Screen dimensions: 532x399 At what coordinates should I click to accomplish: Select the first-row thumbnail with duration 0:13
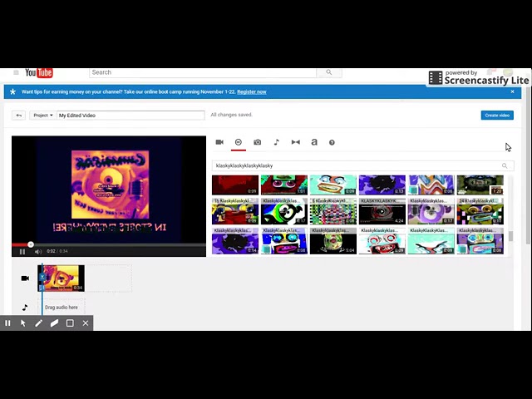pos(382,185)
